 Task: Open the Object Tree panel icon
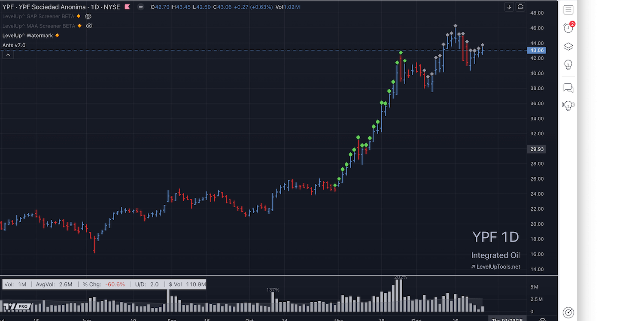coord(568,46)
